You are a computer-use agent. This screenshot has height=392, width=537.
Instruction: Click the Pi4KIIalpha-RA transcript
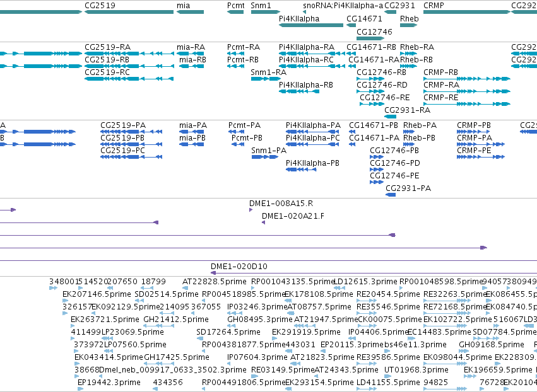pyautogui.click(x=312, y=54)
